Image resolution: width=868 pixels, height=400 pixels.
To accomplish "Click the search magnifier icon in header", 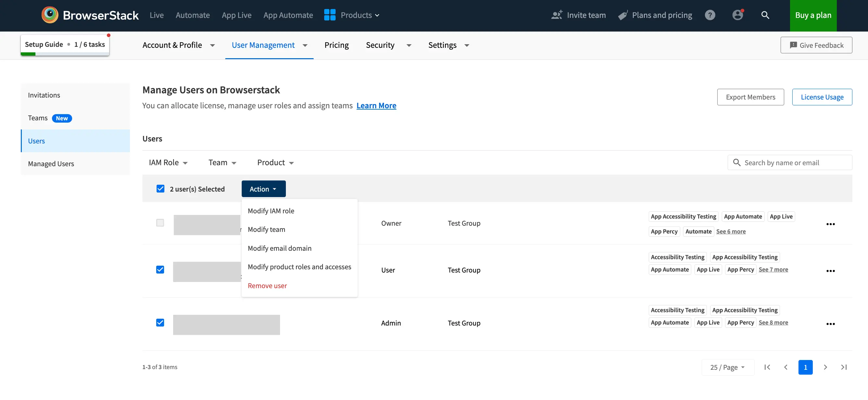I will pyautogui.click(x=765, y=15).
